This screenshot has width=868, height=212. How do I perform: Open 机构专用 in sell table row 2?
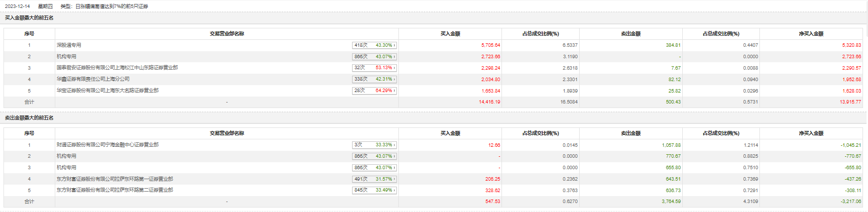tap(67, 156)
